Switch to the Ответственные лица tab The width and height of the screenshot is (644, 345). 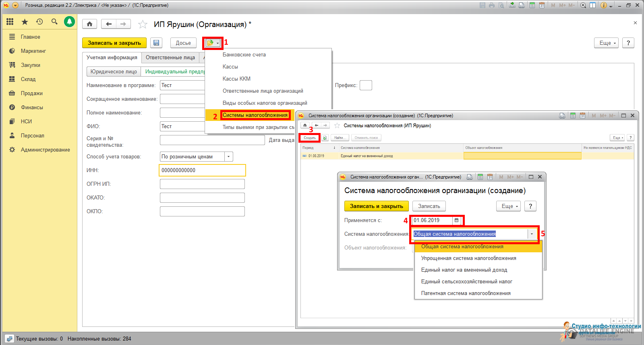[170, 58]
